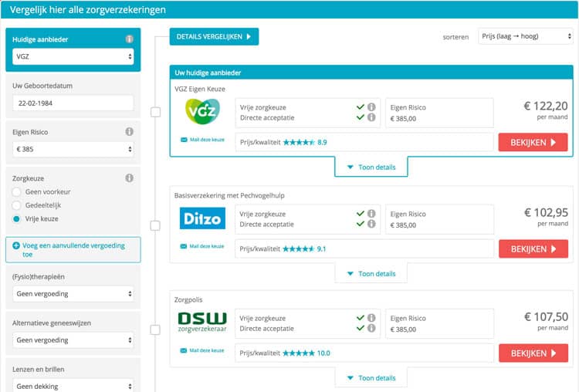Open (Fysio)therapieën Geen vergoeding dropdown

click(x=73, y=294)
